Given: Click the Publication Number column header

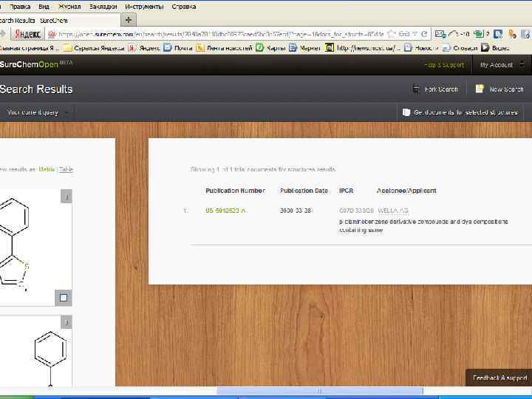Looking at the screenshot, I should coord(235,191).
